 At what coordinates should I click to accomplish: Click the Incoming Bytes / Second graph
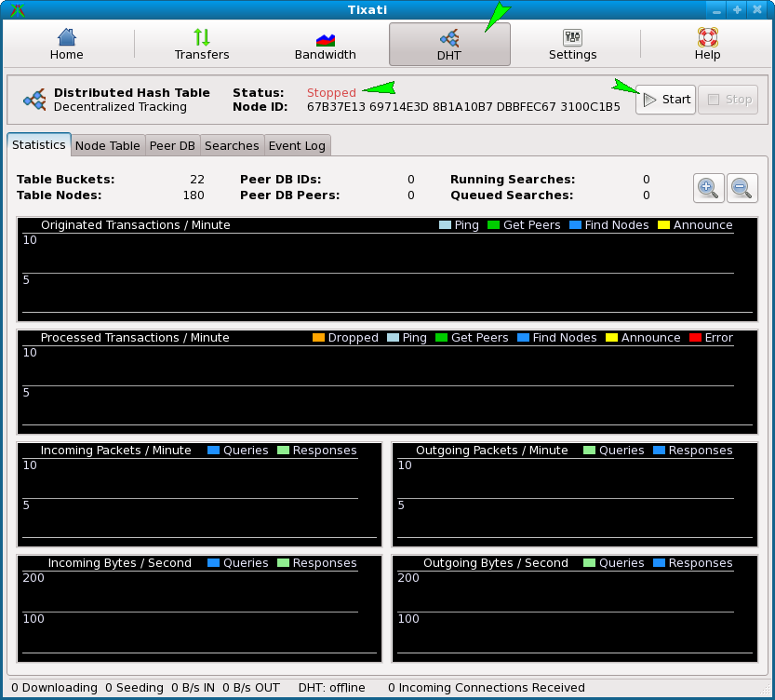click(x=200, y=609)
